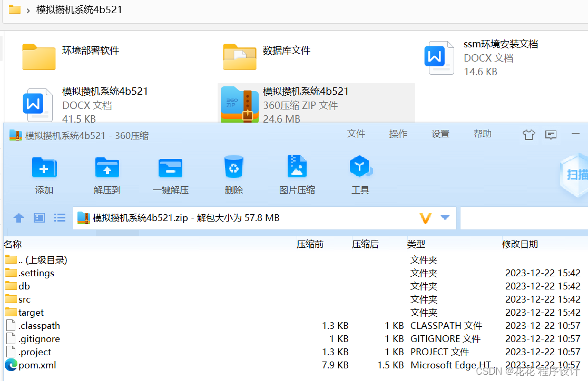Click the 解压到 (Extract to) toolbar icon
588x381 pixels.
pyautogui.click(x=107, y=167)
